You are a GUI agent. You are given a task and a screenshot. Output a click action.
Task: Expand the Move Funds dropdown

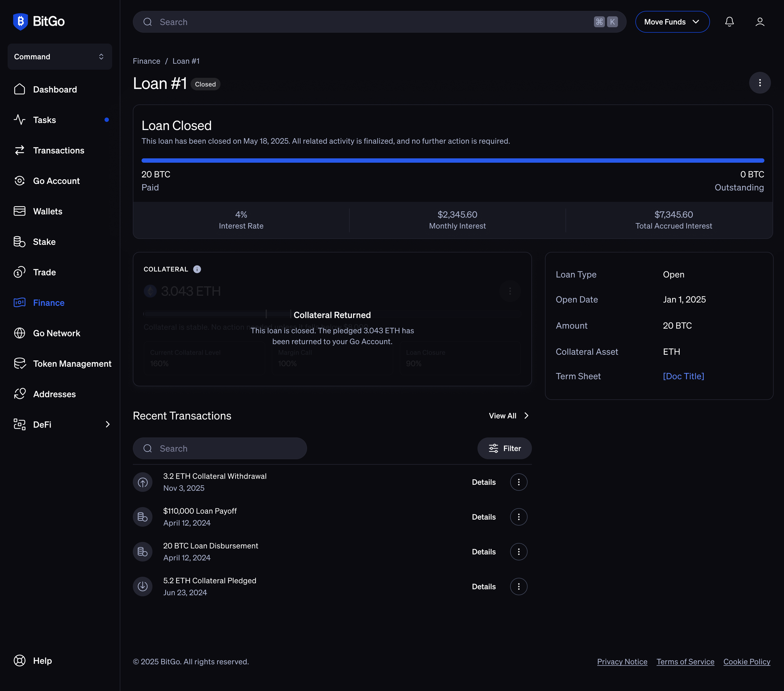[x=672, y=22]
